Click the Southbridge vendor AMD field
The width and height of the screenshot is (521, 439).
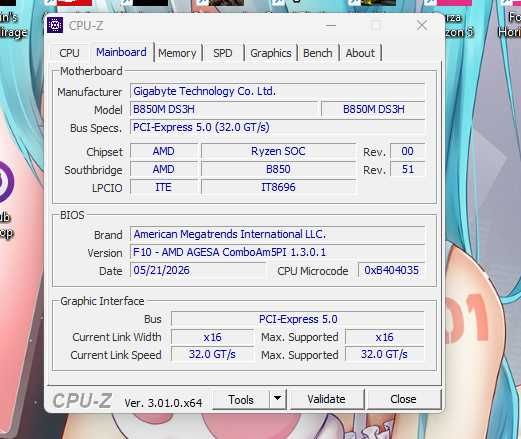pos(164,169)
